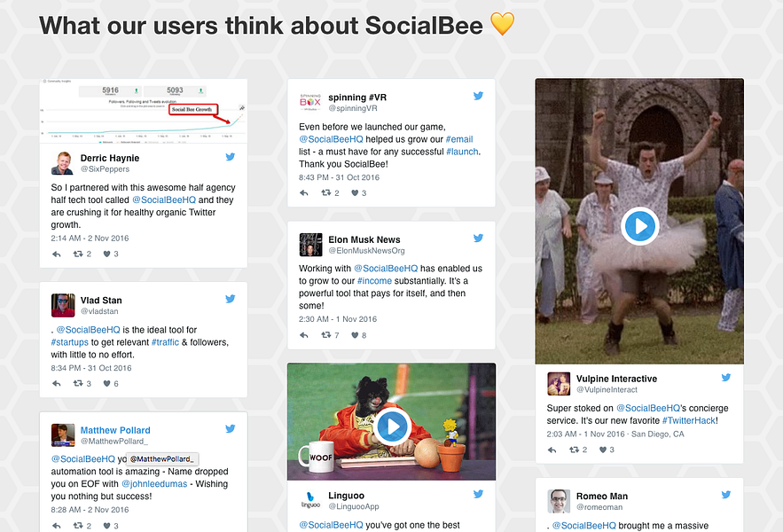Retweet Derric Haynie's tweet
The height and width of the screenshot is (532, 783).
[78, 254]
